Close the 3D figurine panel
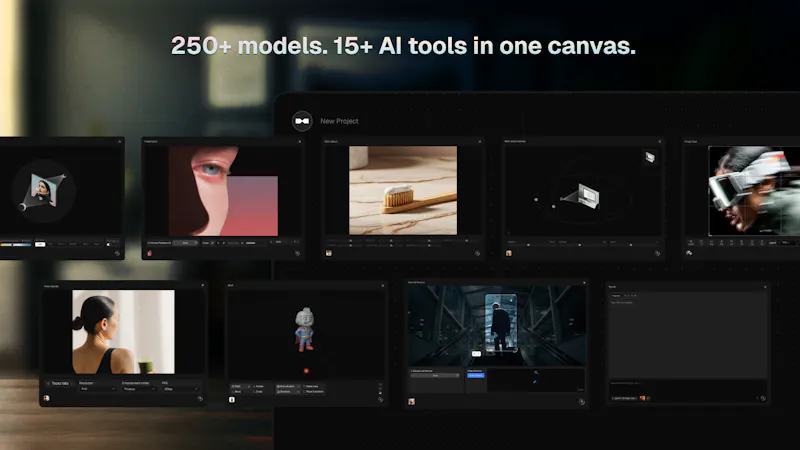Screen dimensions: 800x450 tap(383, 286)
